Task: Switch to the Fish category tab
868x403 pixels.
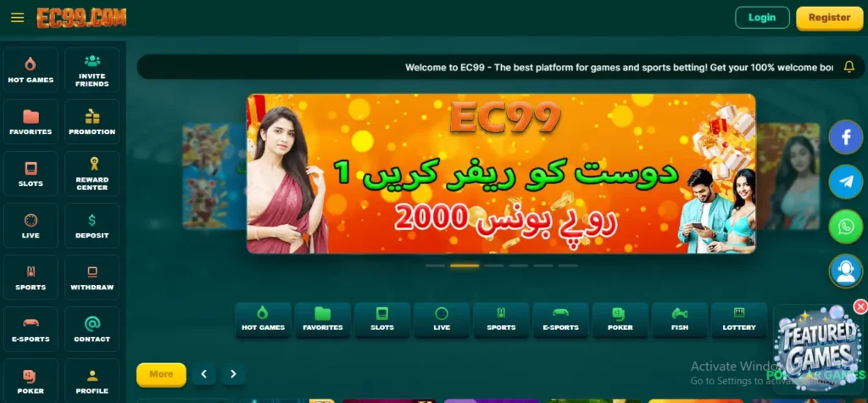Action: pos(680,319)
